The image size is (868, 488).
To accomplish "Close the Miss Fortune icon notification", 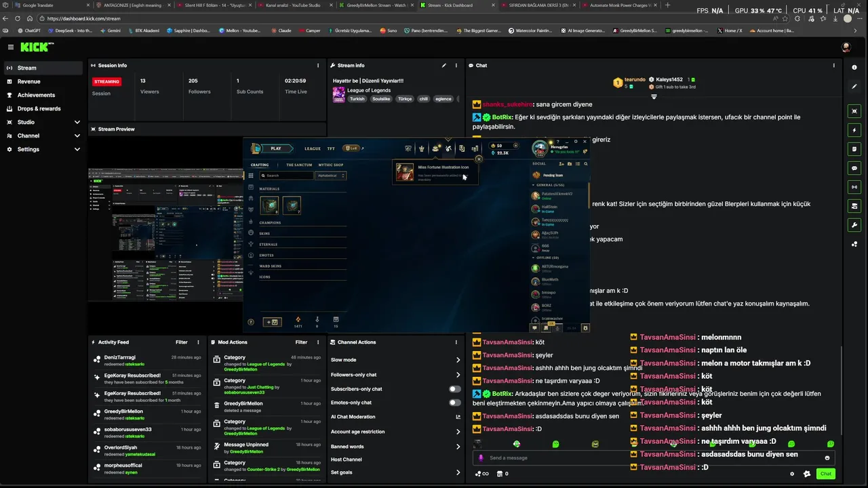I will 479,159.
